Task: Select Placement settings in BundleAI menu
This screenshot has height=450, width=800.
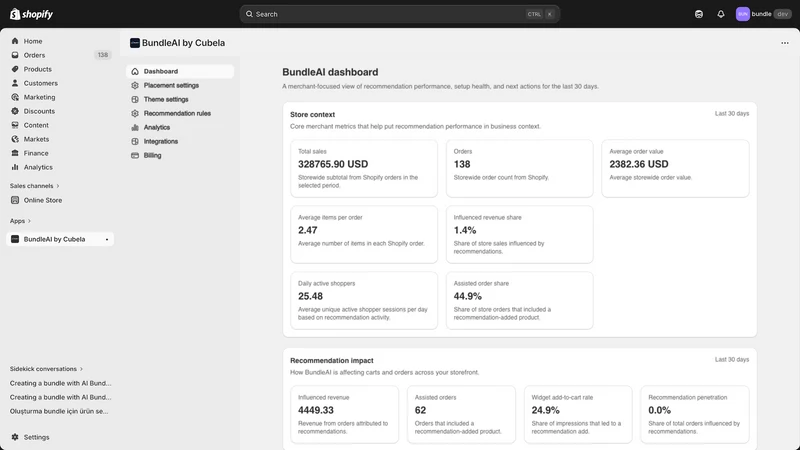Action: pos(171,85)
